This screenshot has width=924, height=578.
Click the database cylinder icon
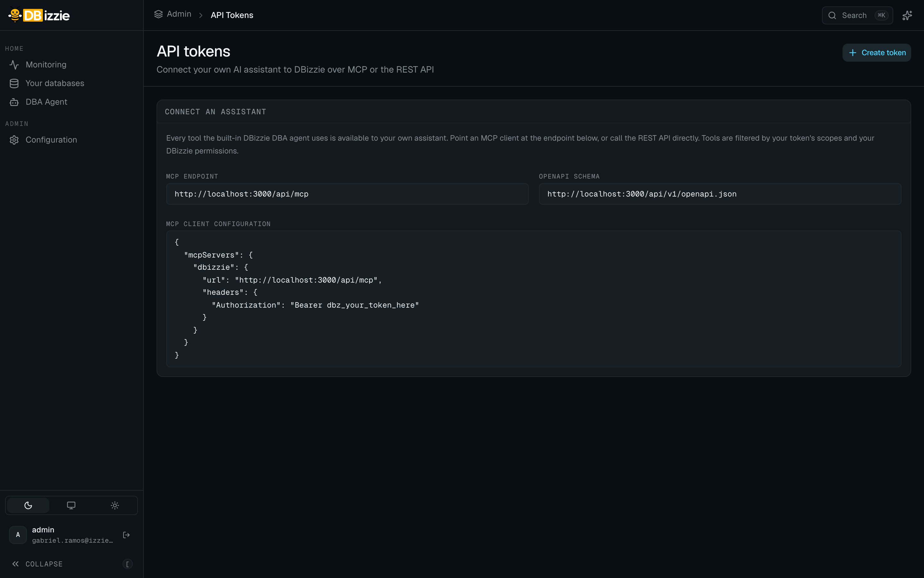point(14,83)
